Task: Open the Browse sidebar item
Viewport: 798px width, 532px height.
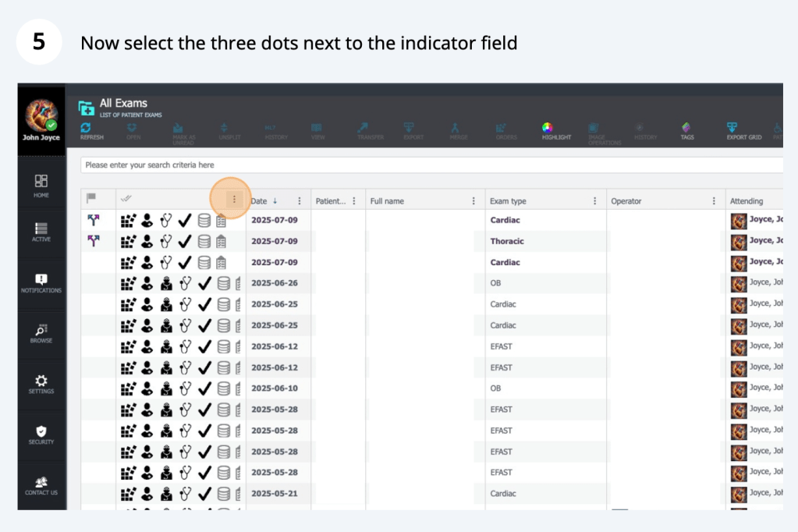Action: tap(41, 333)
